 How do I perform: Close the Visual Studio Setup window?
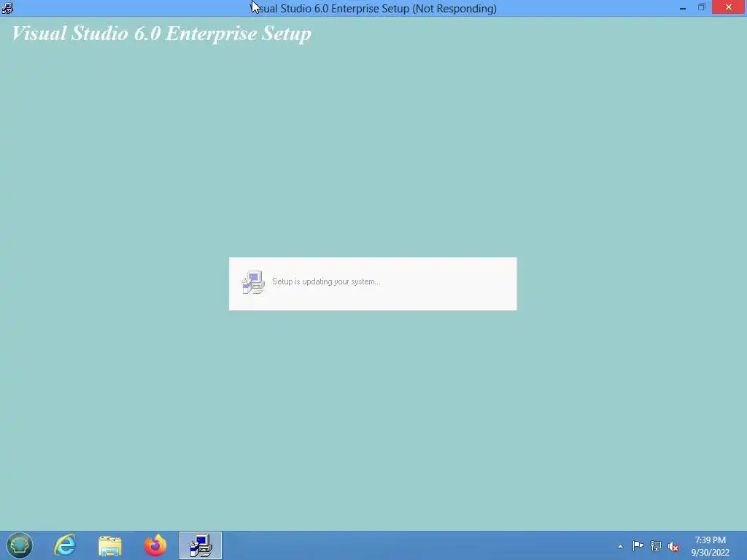(x=729, y=7)
